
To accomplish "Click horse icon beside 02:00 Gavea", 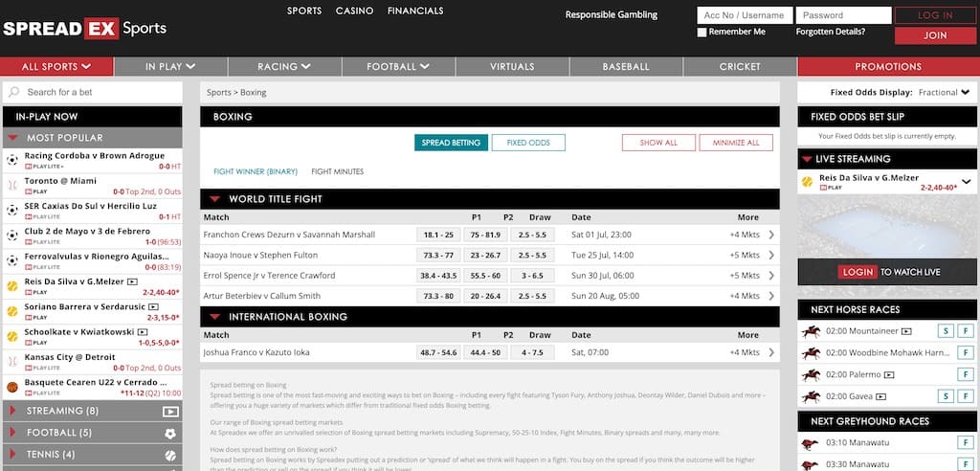I will point(811,396).
